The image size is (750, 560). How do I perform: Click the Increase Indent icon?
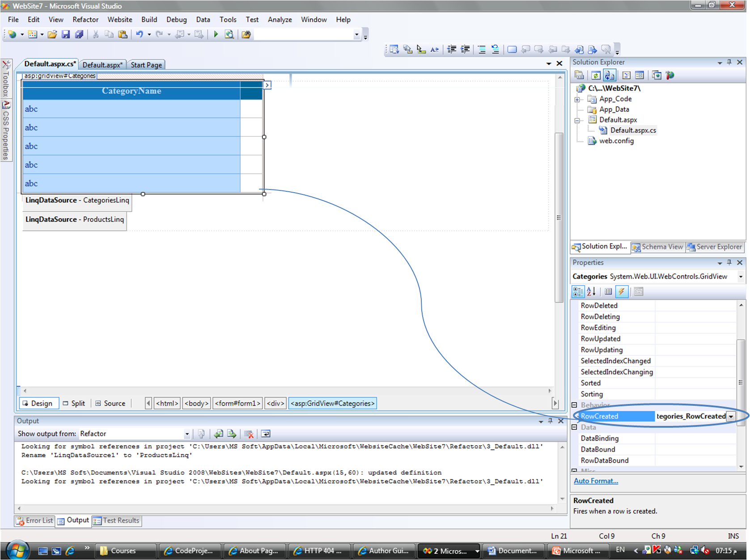tap(465, 49)
